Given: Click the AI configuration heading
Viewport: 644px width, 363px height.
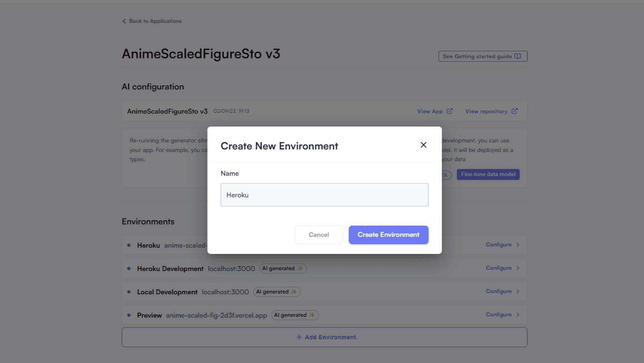Looking at the screenshot, I should pos(153,87).
